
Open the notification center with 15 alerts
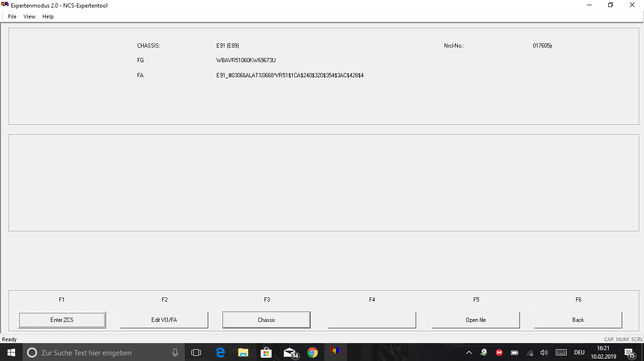[629, 353]
